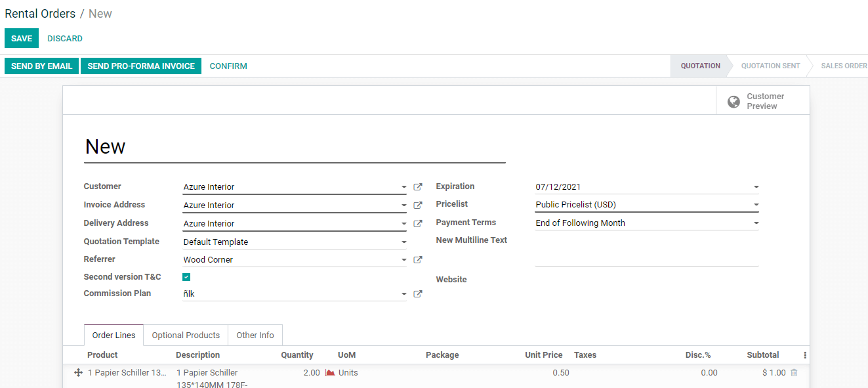Click the subtotal value $ 1.00
868x388 pixels.
coord(774,373)
